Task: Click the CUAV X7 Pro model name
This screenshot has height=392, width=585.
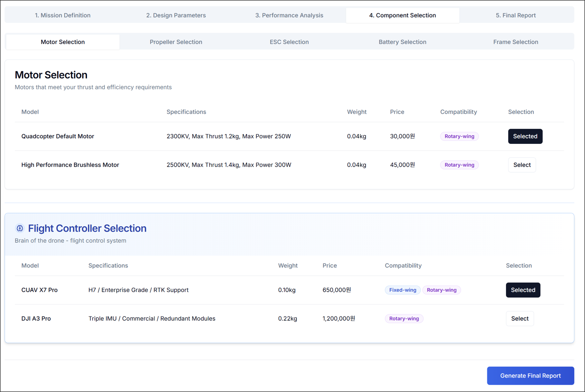Action: pyautogui.click(x=39, y=290)
